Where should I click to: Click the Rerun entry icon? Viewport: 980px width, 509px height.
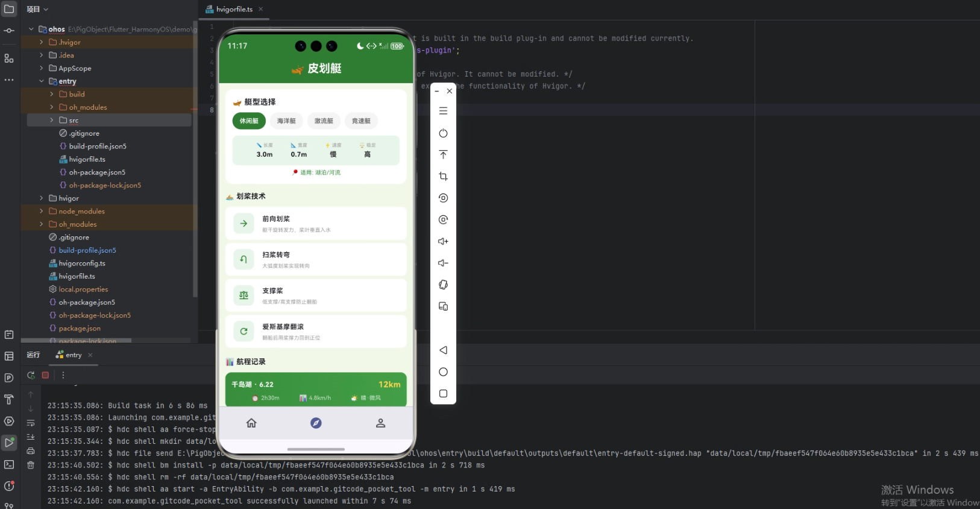pos(31,375)
